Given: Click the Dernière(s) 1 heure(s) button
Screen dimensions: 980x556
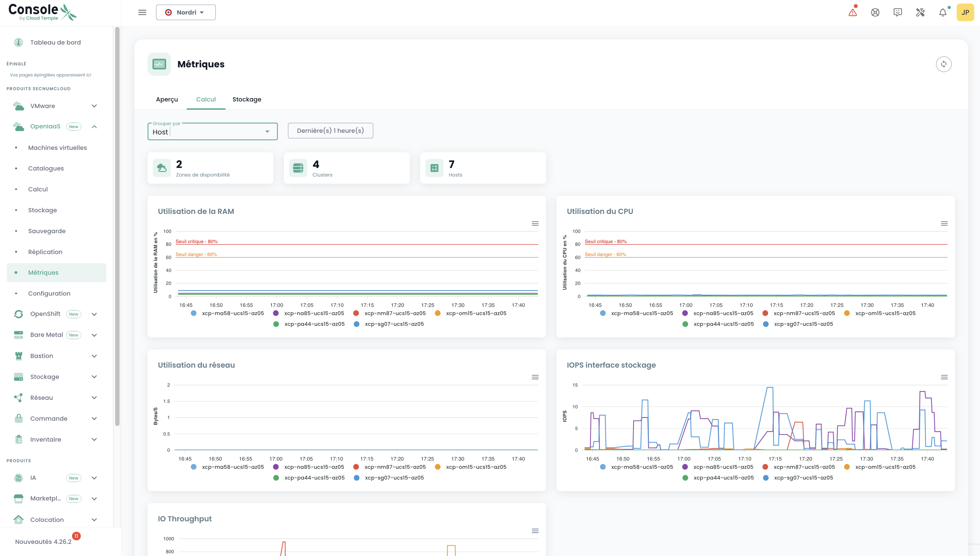Looking at the screenshot, I should pos(330,131).
